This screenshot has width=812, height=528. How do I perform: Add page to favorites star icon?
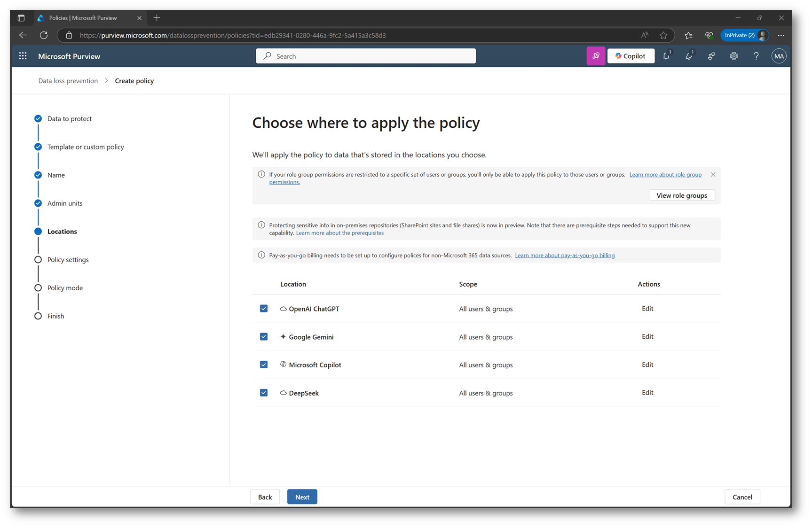click(663, 35)
